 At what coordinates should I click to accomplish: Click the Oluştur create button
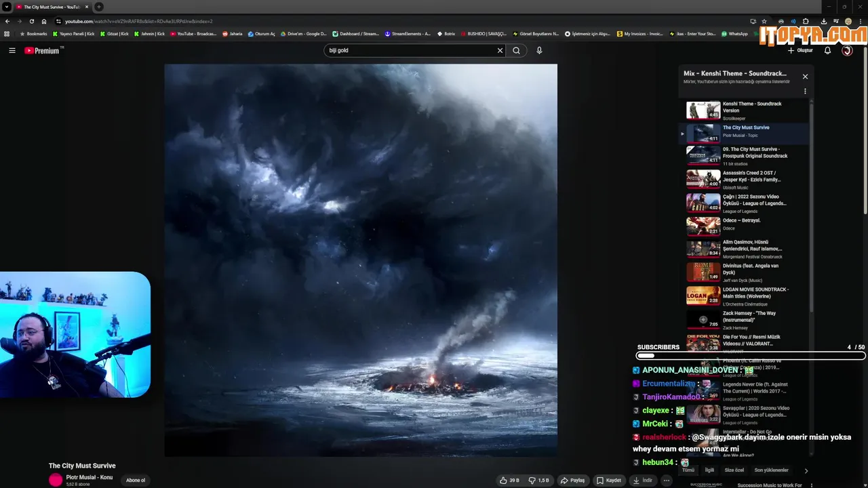pos(800,50)
